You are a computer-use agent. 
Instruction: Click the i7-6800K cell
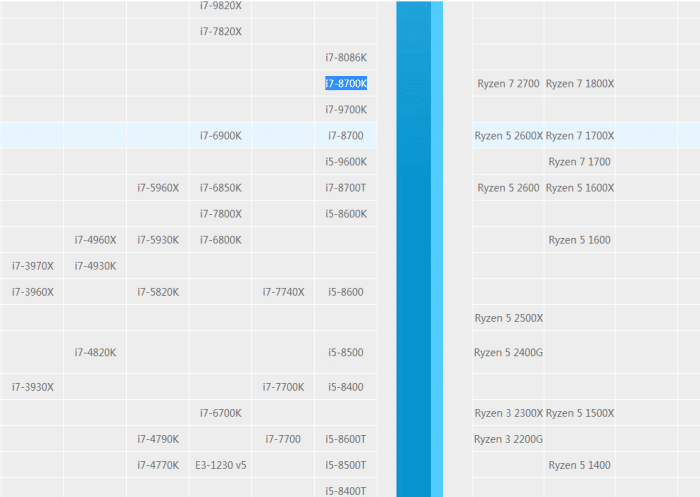(x=221, y=240)
